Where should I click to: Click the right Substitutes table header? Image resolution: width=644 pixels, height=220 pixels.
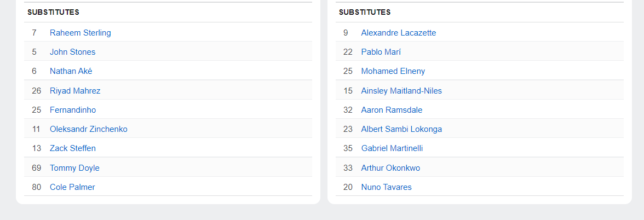tap(365, 12)
